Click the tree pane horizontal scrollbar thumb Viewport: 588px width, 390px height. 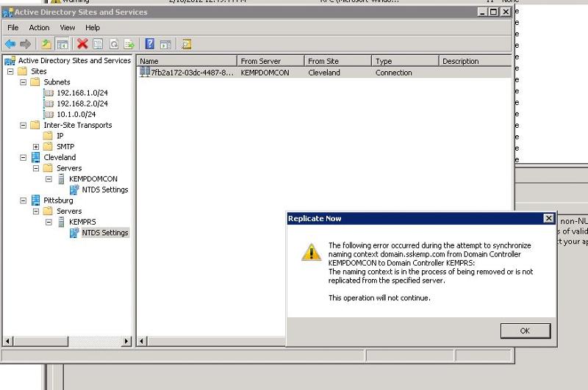point(40,342)
